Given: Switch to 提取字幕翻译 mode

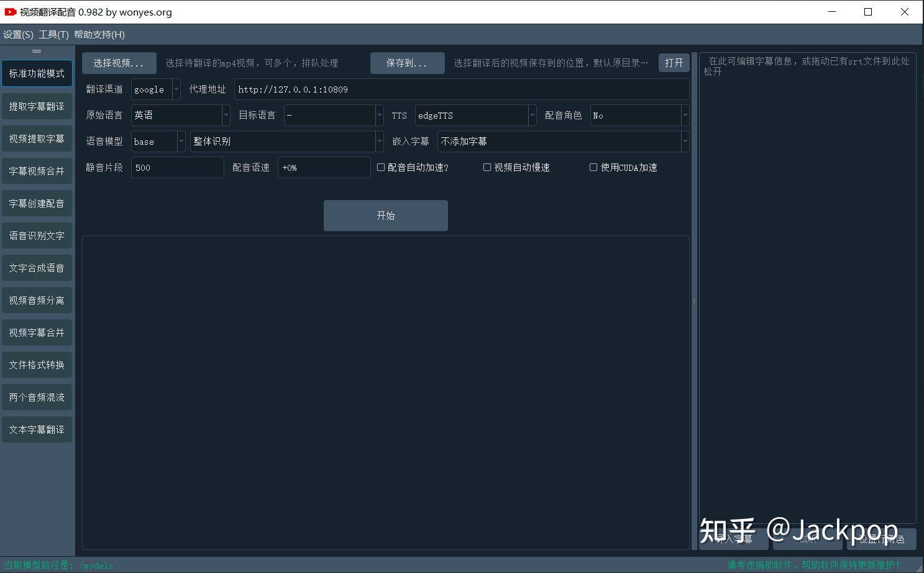Looking at the screenshot, I should click(x=37, y=106).
